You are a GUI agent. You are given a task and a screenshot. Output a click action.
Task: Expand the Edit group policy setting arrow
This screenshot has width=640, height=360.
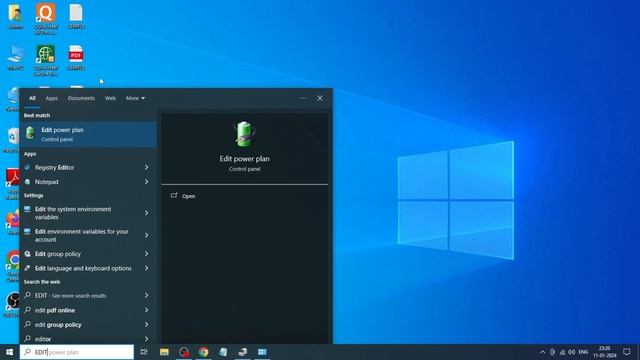coord(147,253)
